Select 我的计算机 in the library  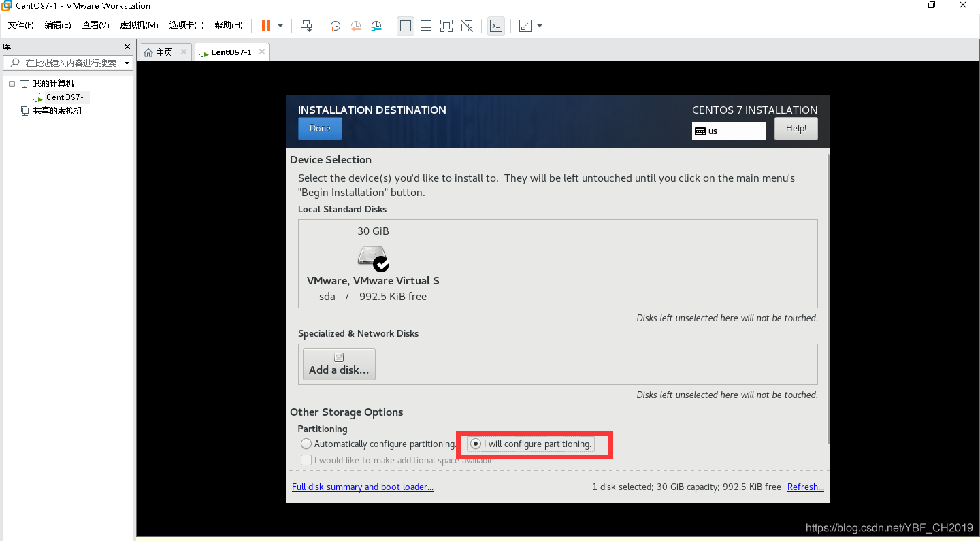tap(54, 84)
